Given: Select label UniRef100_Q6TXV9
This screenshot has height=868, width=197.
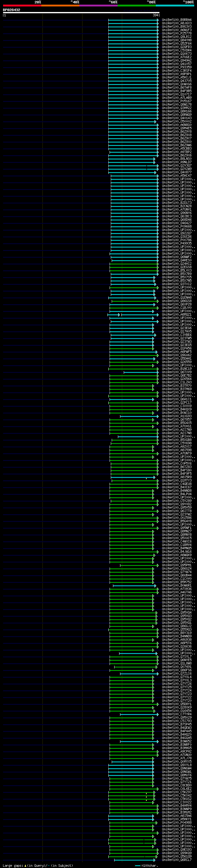Looking at the screenshot, I should pos(176,372).
